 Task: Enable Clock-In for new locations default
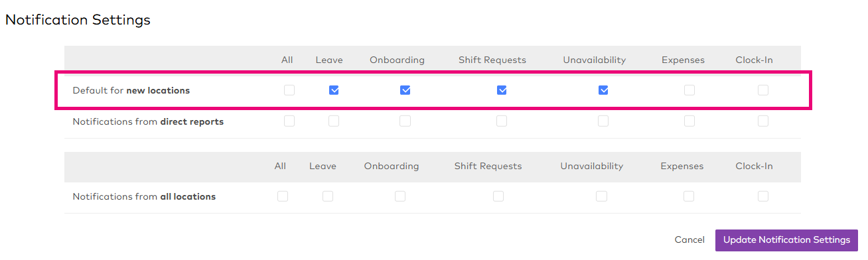[763, 90]
